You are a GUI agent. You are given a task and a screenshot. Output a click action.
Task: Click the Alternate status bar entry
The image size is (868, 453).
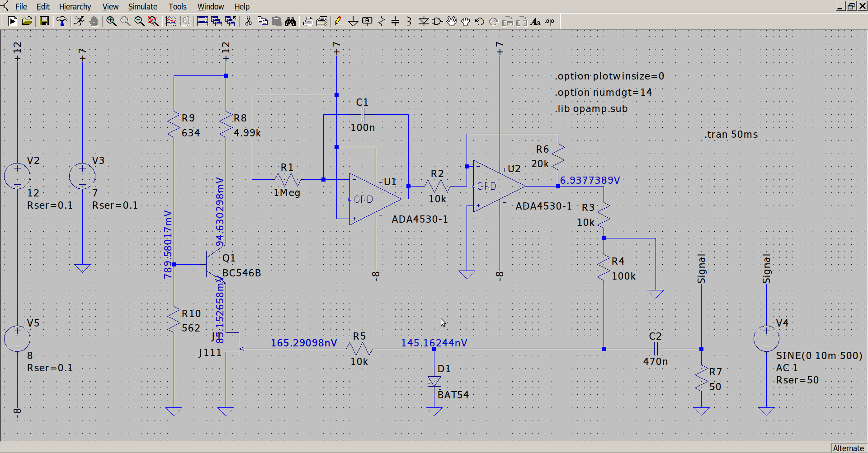pyautogui.click(x=848, y=448)
